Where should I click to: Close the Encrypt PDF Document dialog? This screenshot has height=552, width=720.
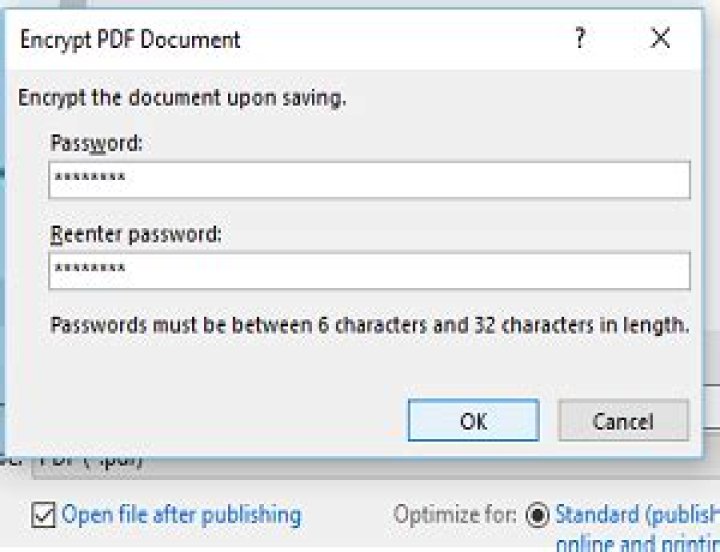point(660,39)
